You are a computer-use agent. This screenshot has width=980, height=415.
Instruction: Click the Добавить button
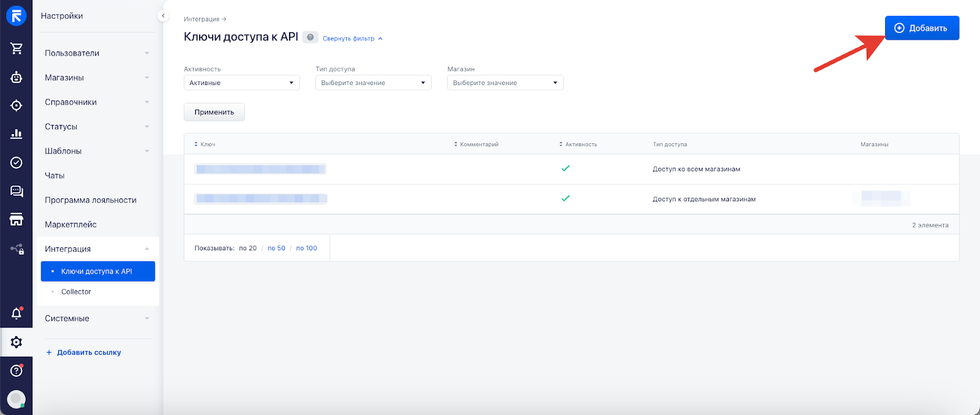(x=922, y=28)
